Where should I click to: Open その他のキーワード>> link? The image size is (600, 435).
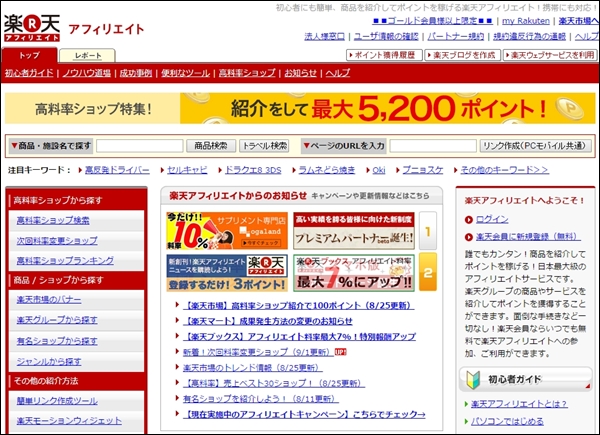[504, 170]
